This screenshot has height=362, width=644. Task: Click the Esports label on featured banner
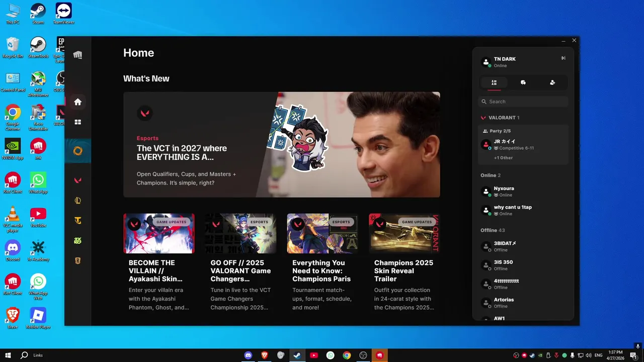(147, 138)
